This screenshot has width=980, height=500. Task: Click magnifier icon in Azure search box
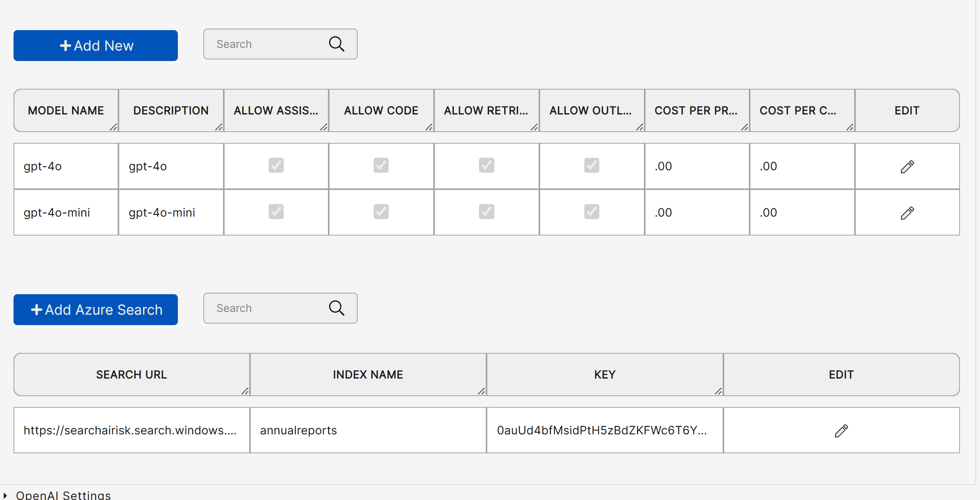tap(336, 308)
